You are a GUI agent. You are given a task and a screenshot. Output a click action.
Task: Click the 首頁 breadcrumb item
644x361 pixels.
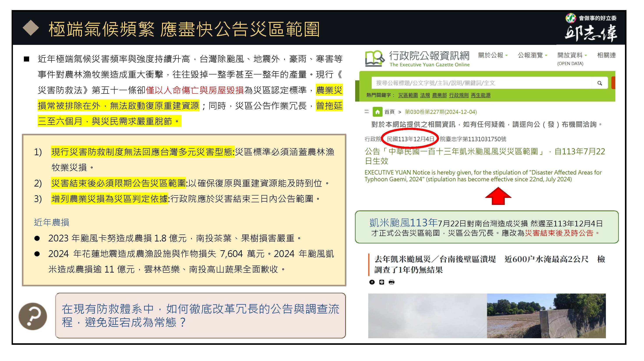tap(389, 112)
